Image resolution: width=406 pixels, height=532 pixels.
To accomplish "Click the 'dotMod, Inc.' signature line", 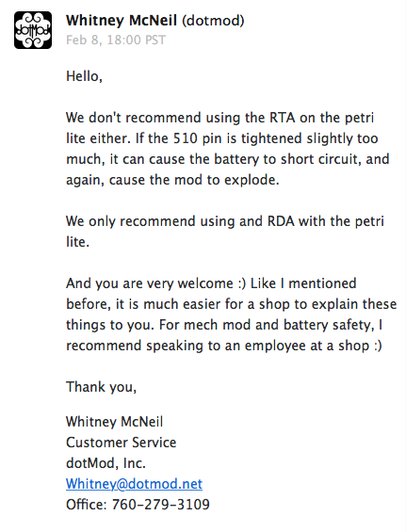I will [106, 463].
